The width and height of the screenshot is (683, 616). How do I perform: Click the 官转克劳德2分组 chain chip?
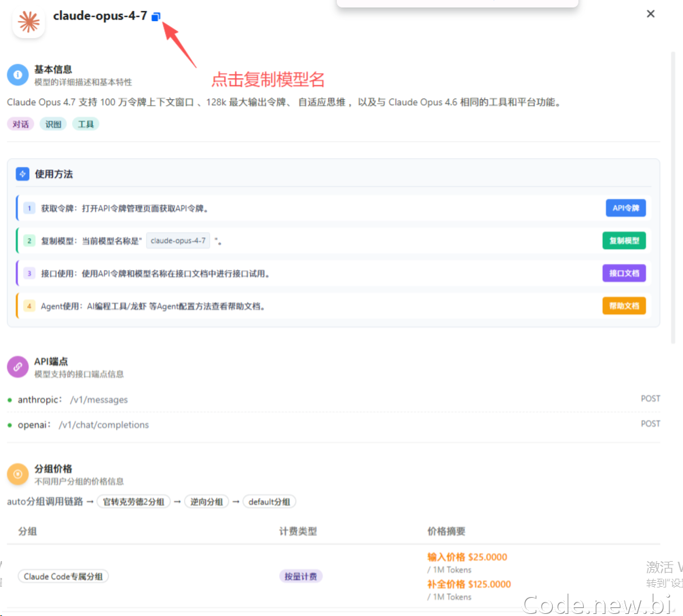(x=133, y=502)
